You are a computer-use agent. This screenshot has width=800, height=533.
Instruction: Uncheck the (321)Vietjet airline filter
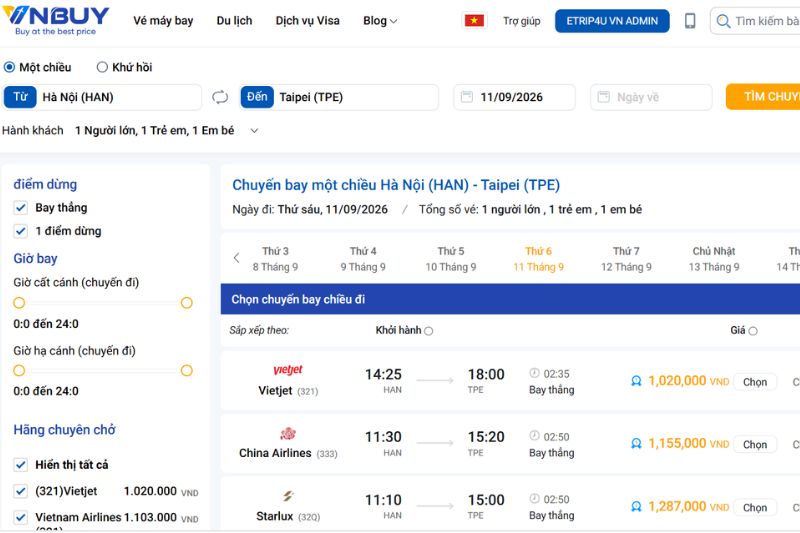coord(20,491)
